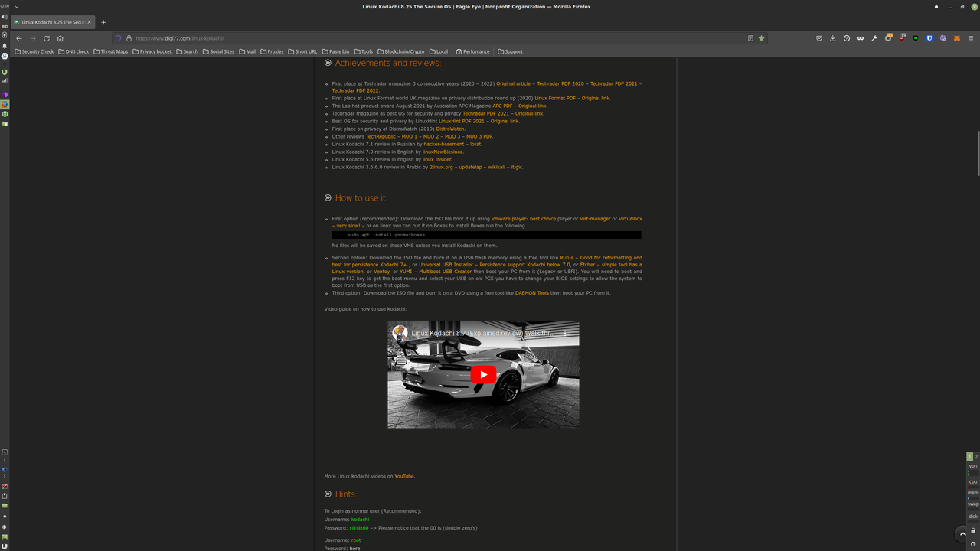
Task: Click the padlock site security icon
Action: point(129,38)
